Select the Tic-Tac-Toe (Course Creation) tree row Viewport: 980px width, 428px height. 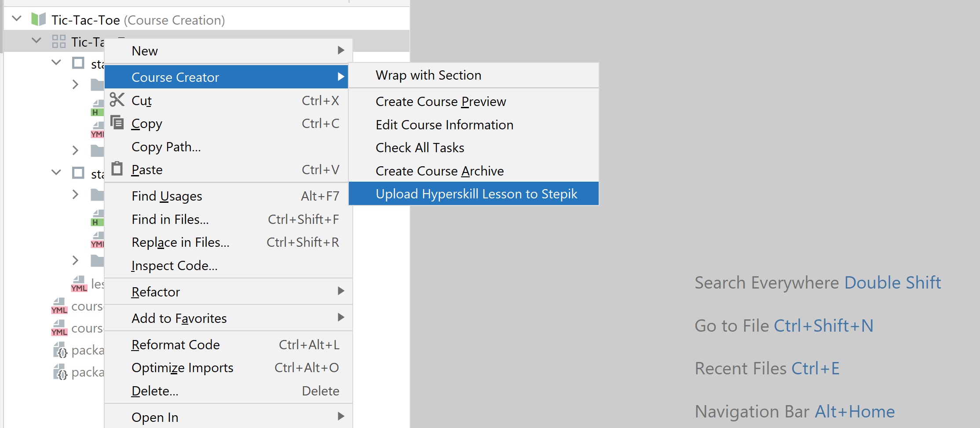138,20
